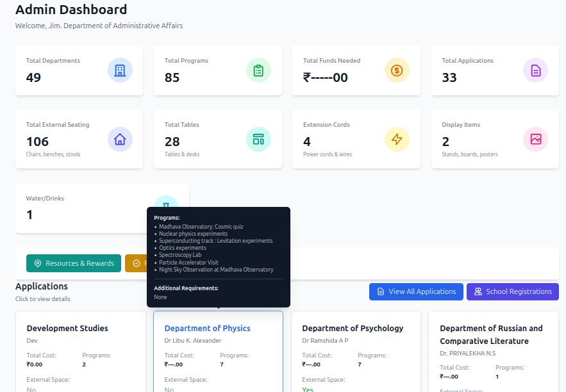View the Department of Psychology application

tap(353, 329)
